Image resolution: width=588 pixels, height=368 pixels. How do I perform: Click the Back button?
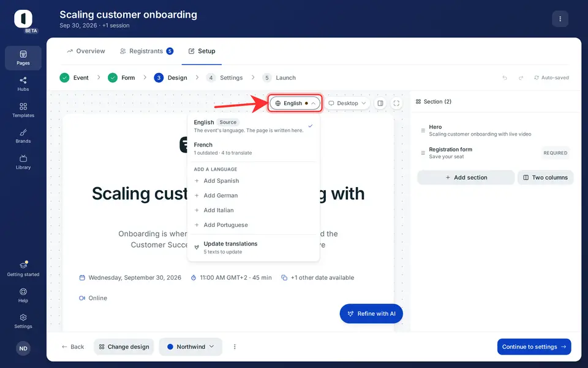pos(73,347)
